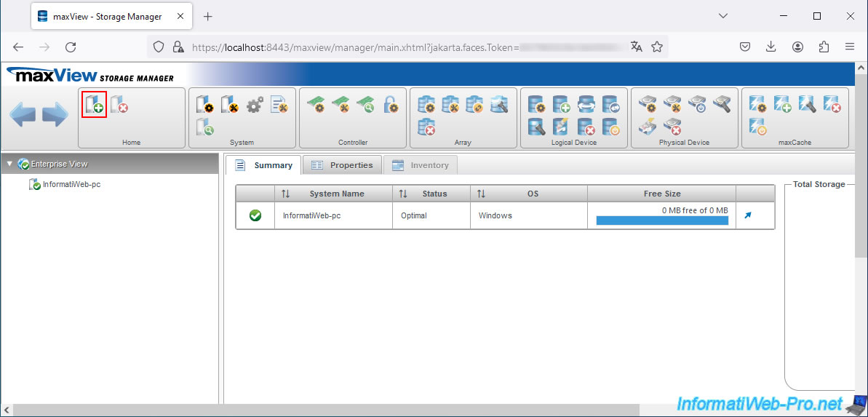Viewport: 868px width, 417px height.
Task: Click the red-X icon in Physical Device group
Action: pos(672,128)
